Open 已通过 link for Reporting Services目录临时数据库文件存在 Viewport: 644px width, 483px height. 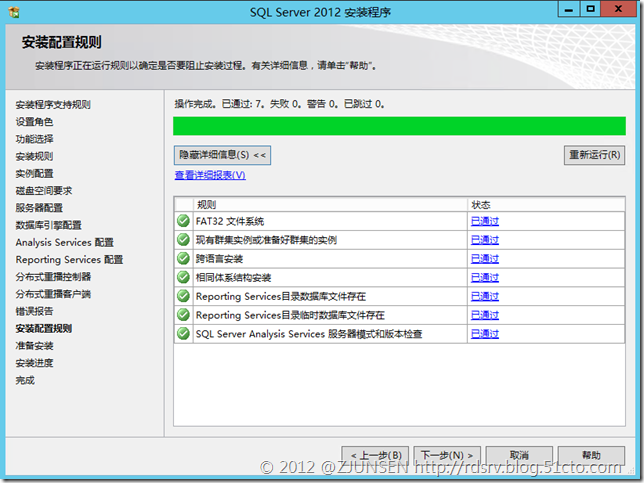pyautogui.click(x=485, y=315)
